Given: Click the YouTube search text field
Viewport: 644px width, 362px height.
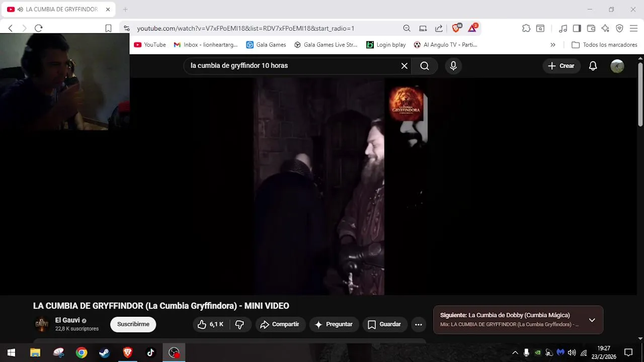Looking at the screenshot, I should [x=292, y=66].
